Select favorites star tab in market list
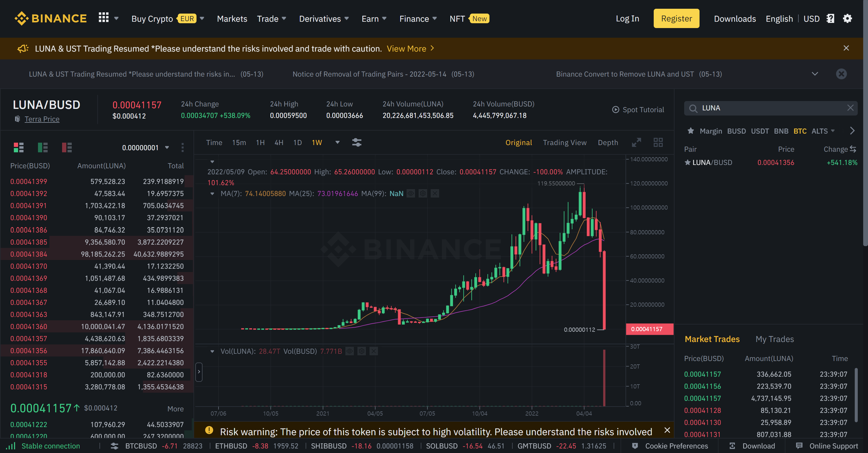Image resolution: width=868 pixels, height=453 pixels. coord(691,131)
